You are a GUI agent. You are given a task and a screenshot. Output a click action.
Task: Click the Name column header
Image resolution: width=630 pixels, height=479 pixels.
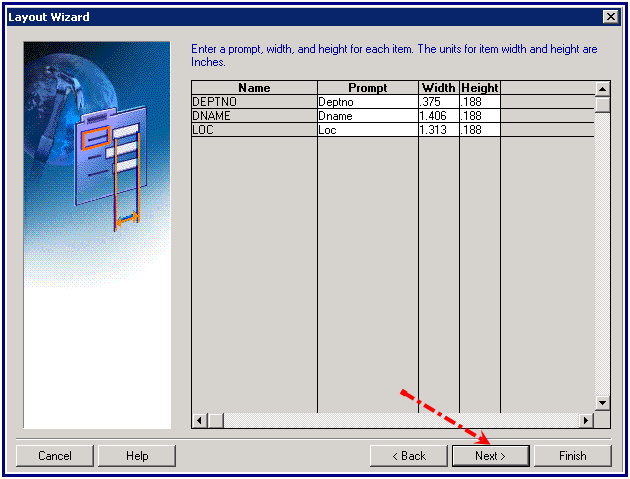[x=255, y=88]
